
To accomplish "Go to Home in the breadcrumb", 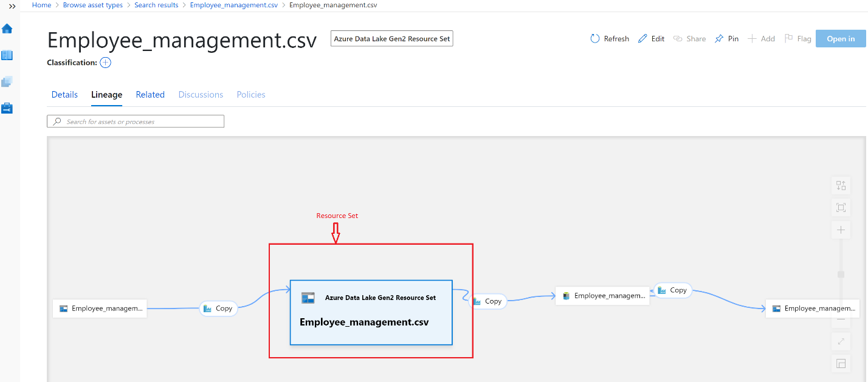I will (x=42, y=5).
